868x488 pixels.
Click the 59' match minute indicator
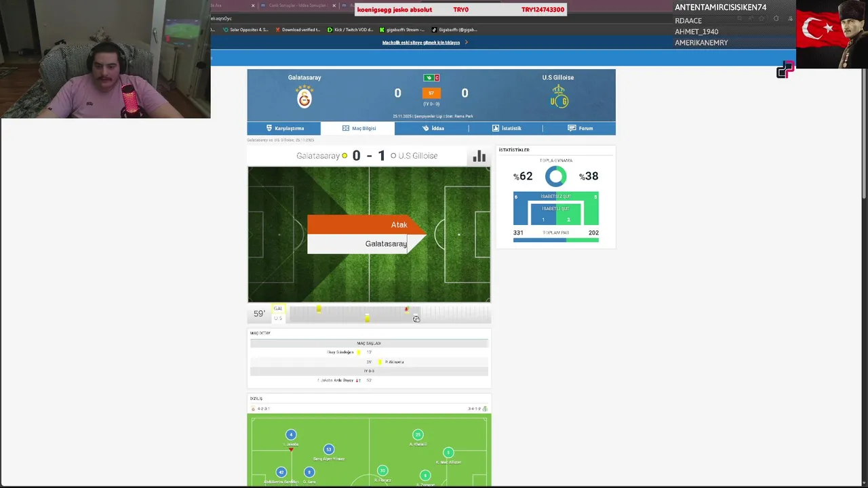[259, 314]
